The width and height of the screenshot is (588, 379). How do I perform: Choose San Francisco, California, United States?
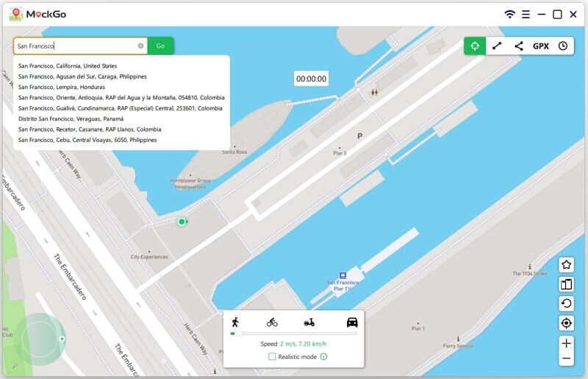(x=68, y=65)
